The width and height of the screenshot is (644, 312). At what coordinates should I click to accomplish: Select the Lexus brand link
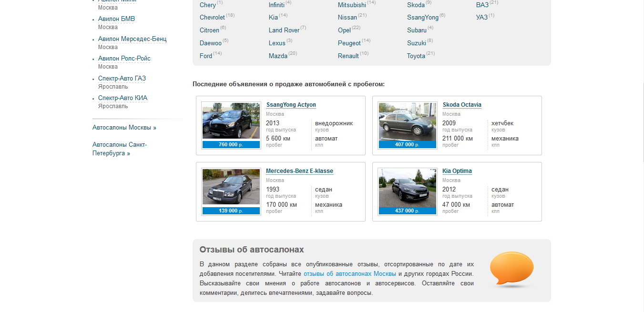[x=277, y=43]
